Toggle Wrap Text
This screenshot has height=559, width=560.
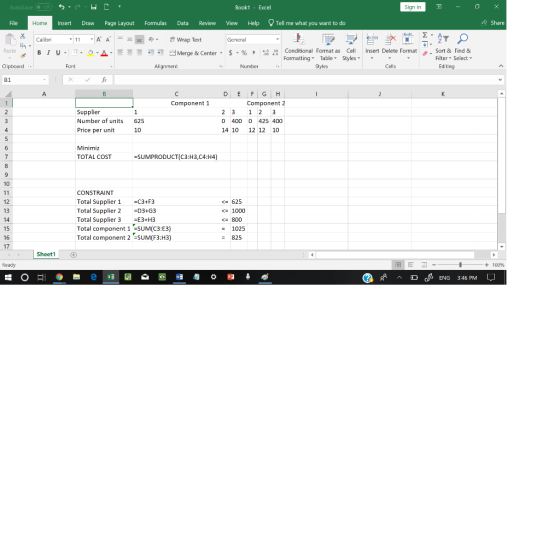(186, 40)
